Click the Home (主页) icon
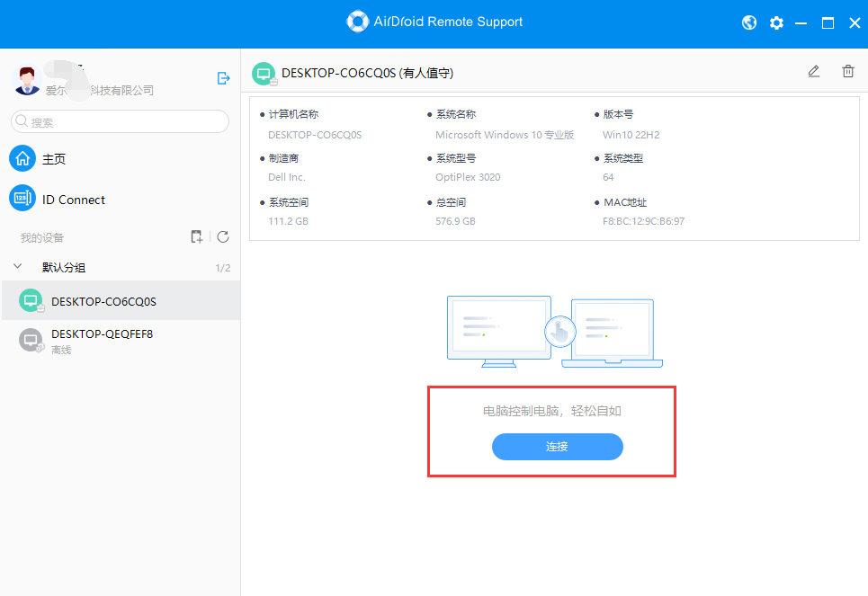 (x=22, y=159)
